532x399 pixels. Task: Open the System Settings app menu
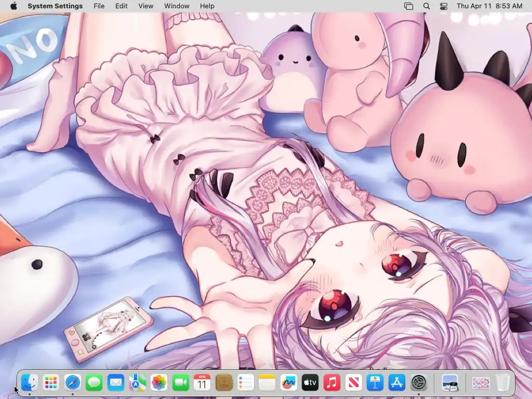pyautogui.click(x=55, y=6)
